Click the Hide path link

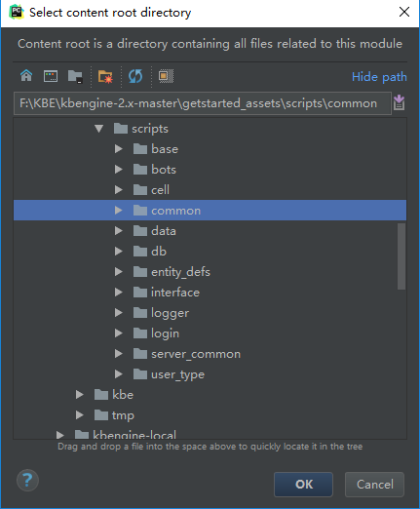click(x=379, y=77)
